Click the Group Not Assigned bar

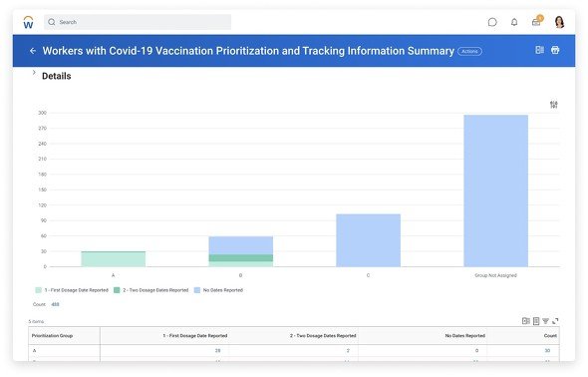(x=495, y=190)
